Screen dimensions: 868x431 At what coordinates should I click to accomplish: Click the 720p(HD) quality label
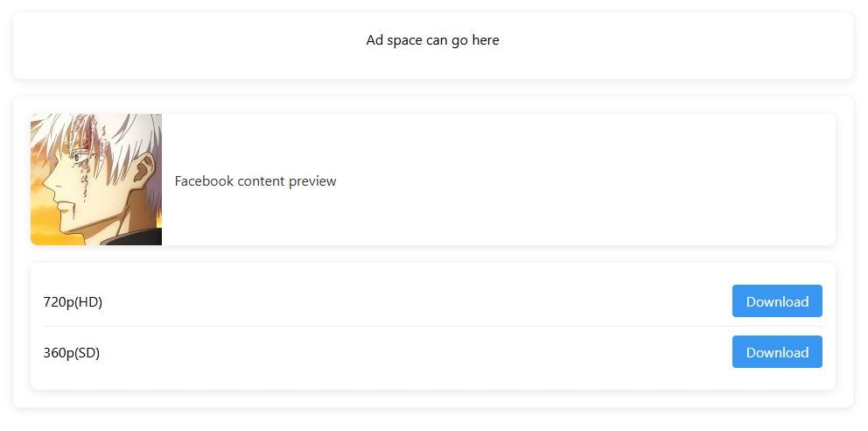point(73,302)
